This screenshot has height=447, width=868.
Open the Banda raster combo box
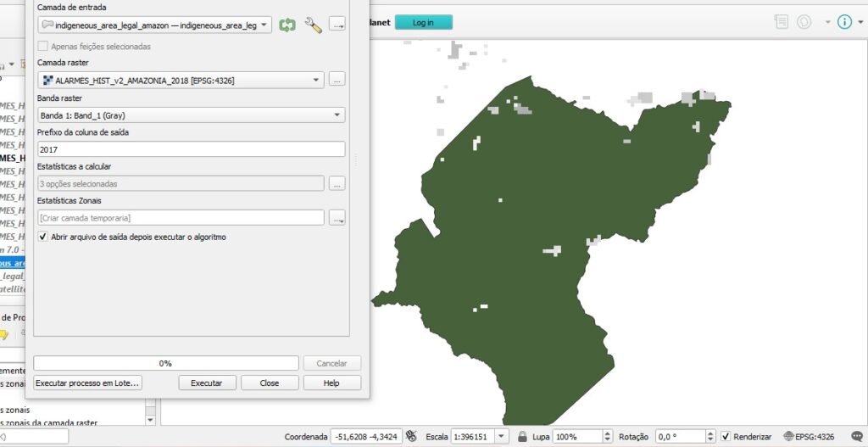tap(192, 115)
